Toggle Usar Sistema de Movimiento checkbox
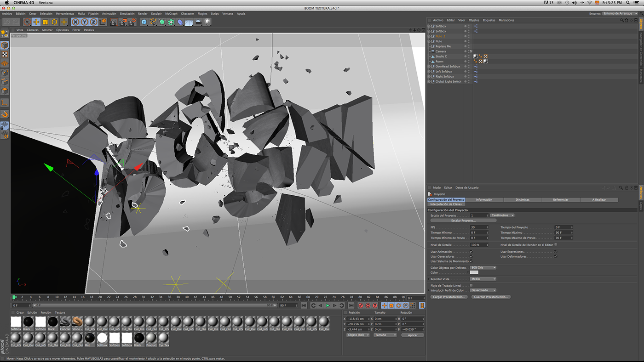Viewport: 644px width, 362px height. pyautogui.click(x=471, y=261)
